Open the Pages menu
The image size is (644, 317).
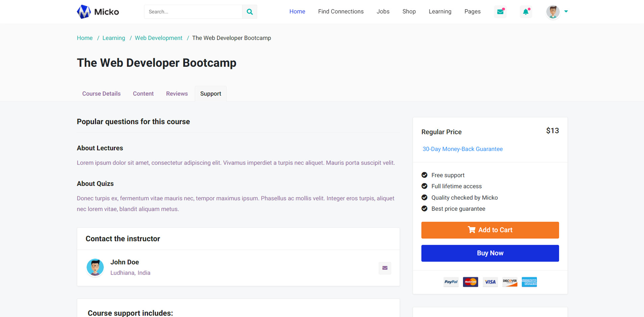point(472,11)
